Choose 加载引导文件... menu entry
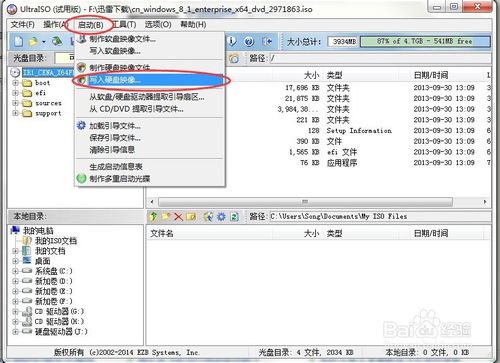The image size is (500, 363). [150, 126]
